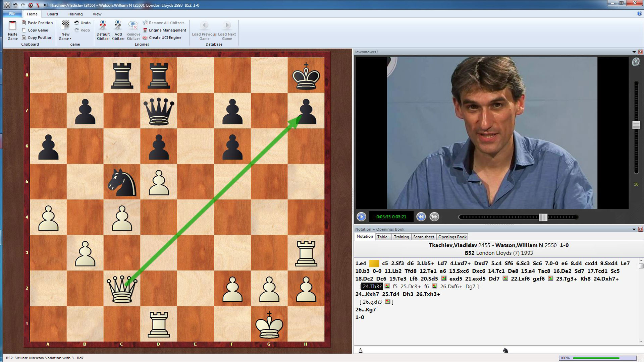Switch to the Score sheet tab
This screenshot has height=362, width=644.
(423, 237)
